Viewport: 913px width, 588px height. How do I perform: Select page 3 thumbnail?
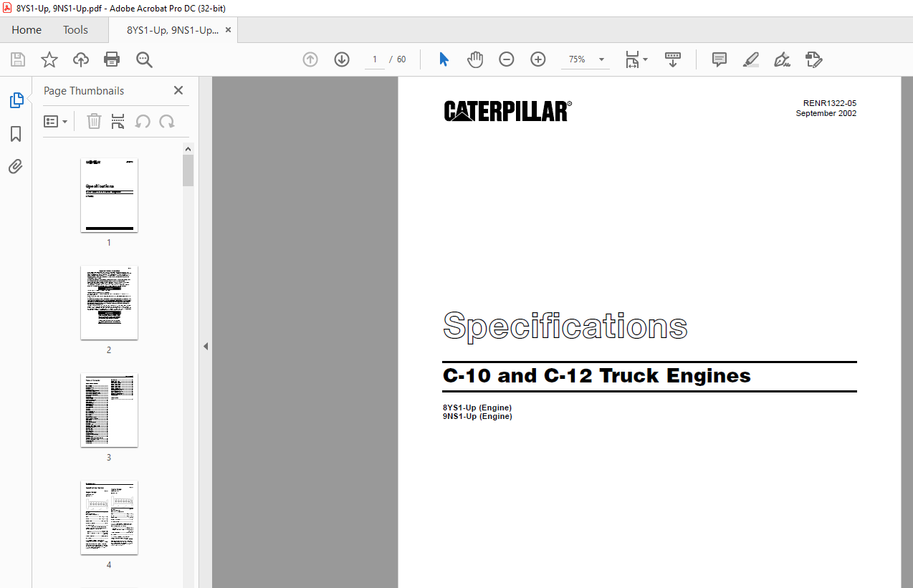pos(109,410)
